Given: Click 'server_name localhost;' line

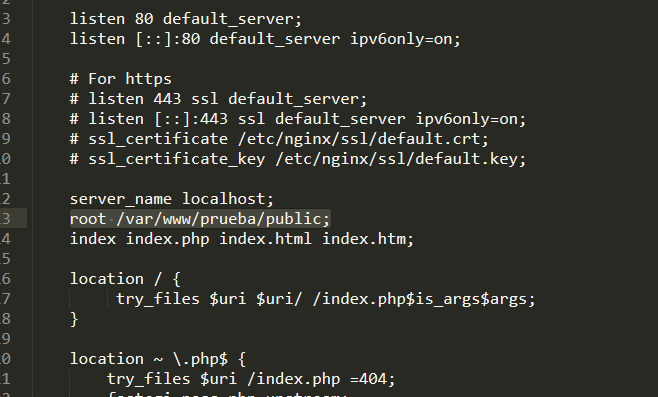Looking at the screenshot, I should [x=172, y=199].
